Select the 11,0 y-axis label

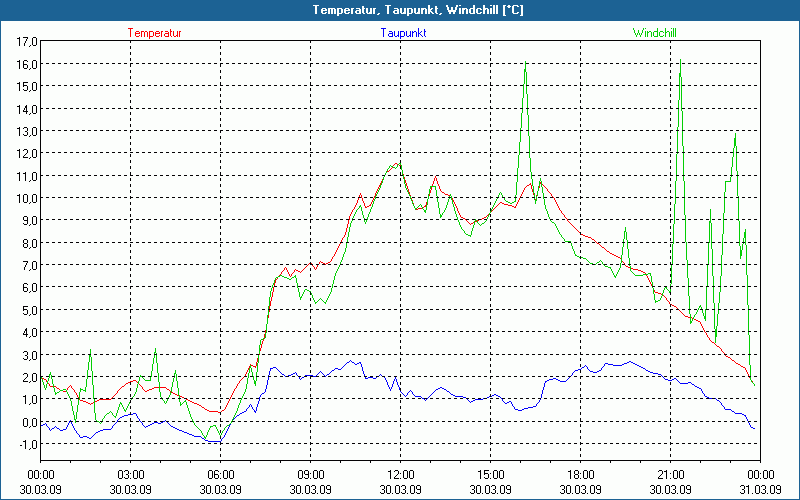(x=27, y=176)
